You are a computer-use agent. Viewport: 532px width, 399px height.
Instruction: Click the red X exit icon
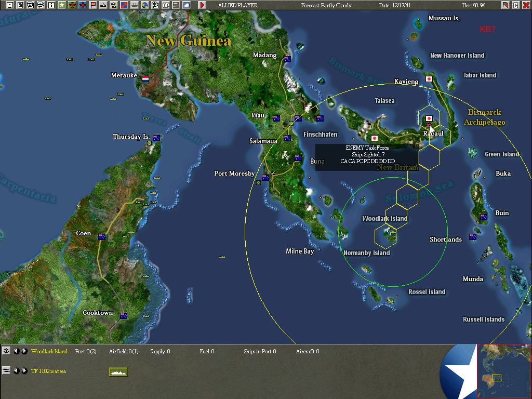coord(526,5)
